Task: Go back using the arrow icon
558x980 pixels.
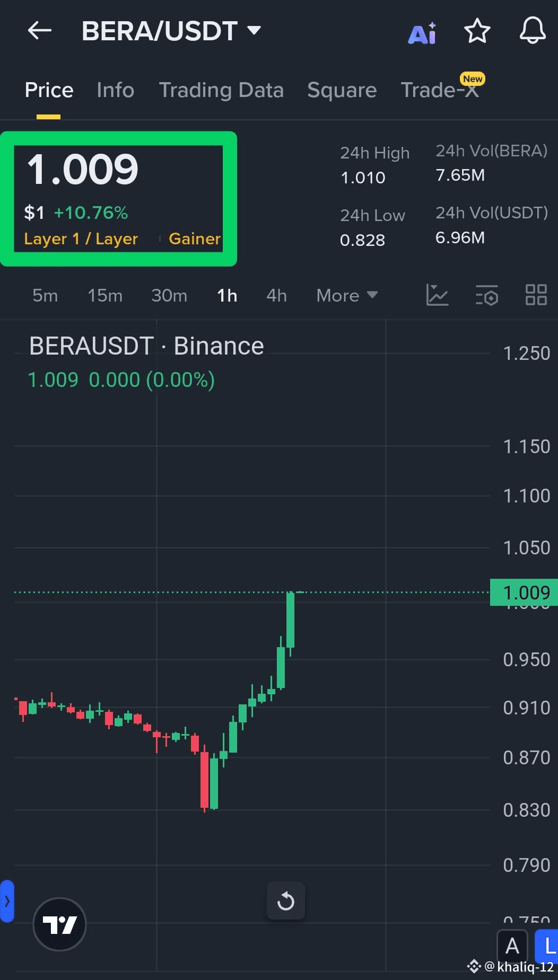Action: [40, 31]
